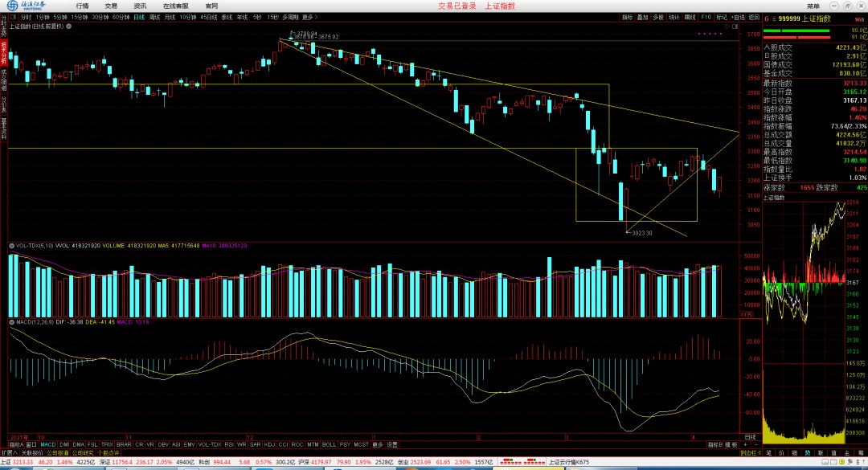Select the 5分钟 chart period tab

coord(60,17)
